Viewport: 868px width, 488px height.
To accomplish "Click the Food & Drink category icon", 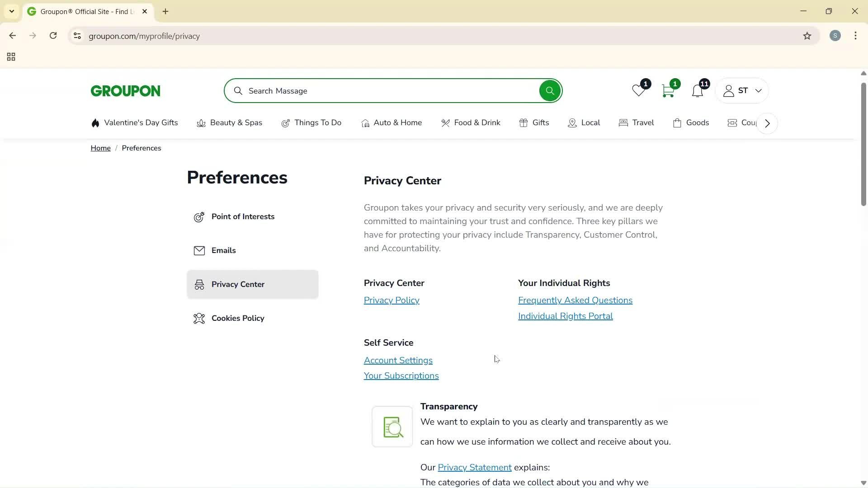I will coord(445,122).
